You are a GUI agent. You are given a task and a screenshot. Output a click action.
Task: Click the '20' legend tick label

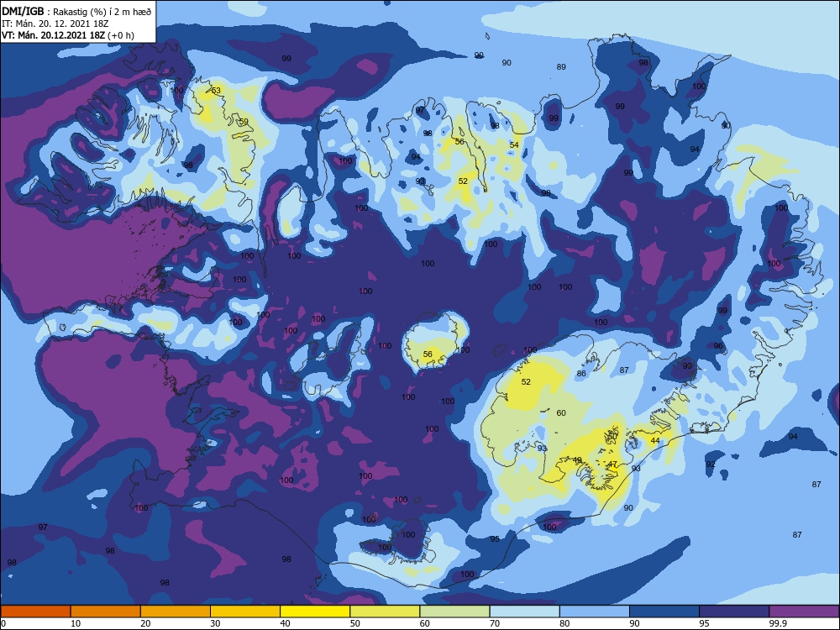point(145,623)
